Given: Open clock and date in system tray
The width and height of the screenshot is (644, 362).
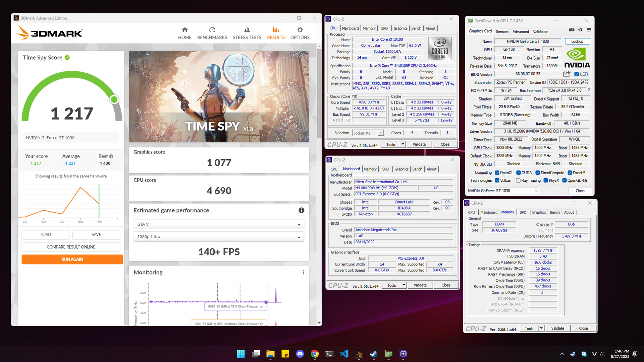Looking at the screenshot, I should point(620,354).
